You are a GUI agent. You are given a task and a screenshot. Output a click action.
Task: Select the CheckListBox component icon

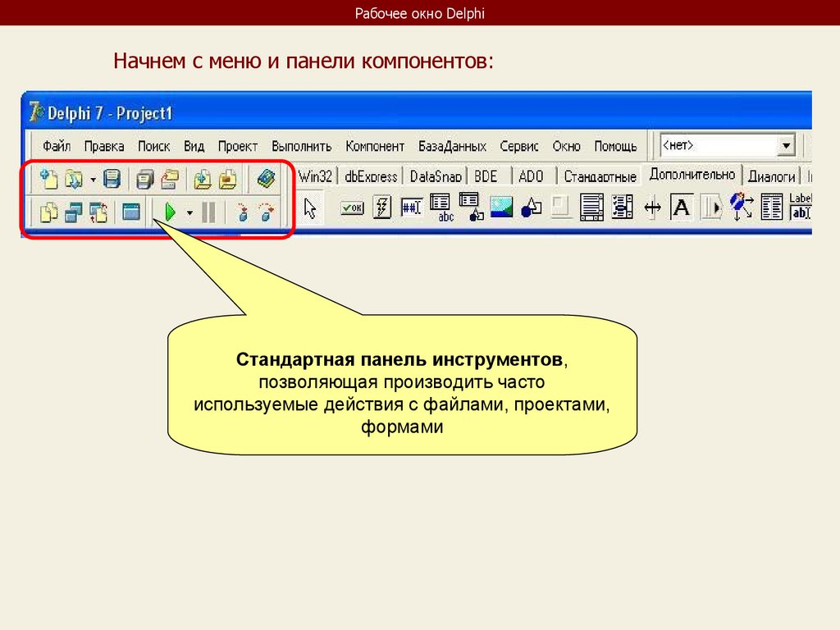622,208
